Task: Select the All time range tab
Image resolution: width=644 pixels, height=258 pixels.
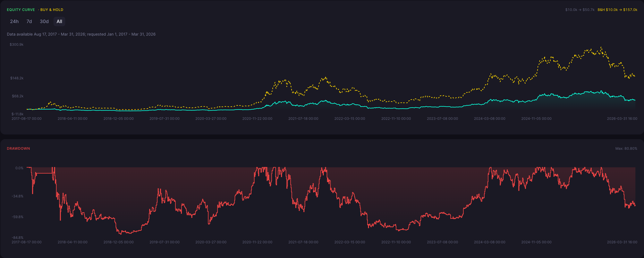Action: click(x=59, y=21)
